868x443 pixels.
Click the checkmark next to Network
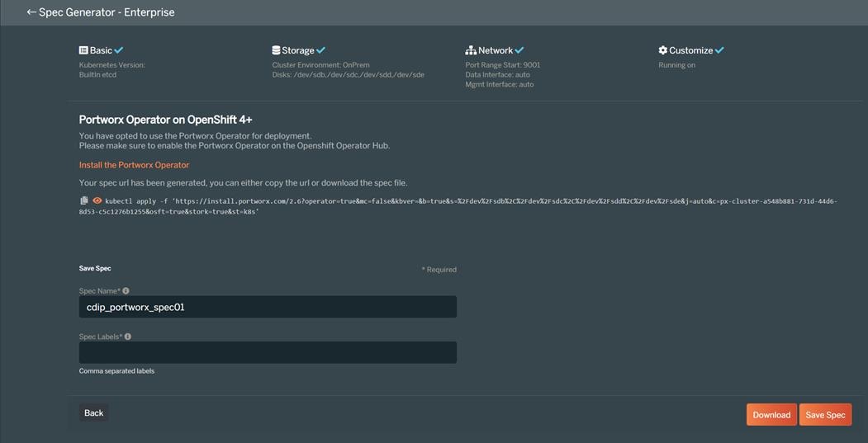[x=519, y=50]
